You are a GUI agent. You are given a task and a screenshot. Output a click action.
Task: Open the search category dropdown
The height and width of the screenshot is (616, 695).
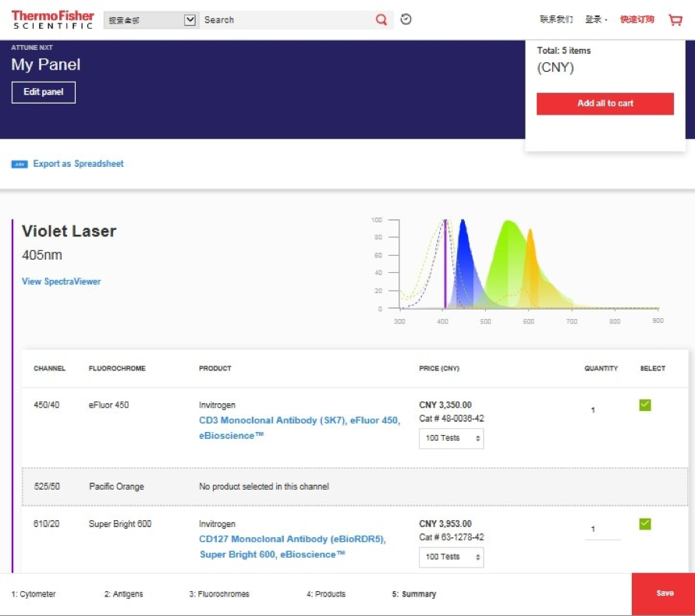pos(151,20)
